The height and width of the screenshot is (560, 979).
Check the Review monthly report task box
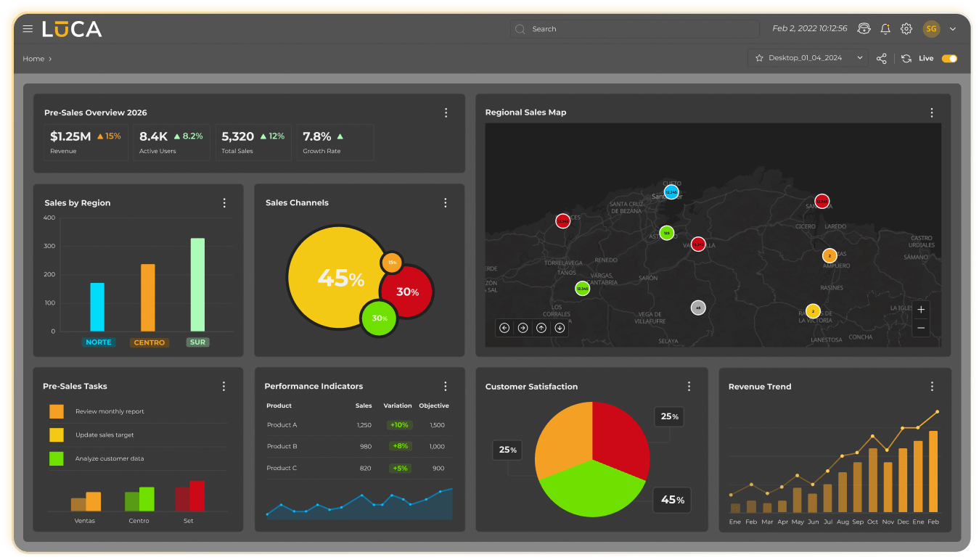coord(57,411)
